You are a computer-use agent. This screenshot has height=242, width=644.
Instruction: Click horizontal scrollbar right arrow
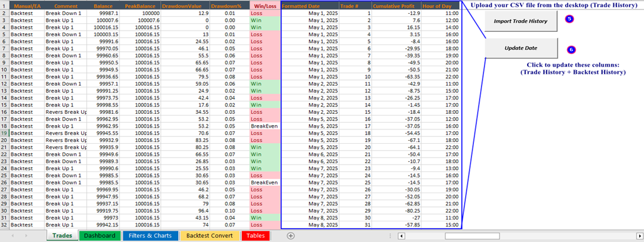pos(638,236)
